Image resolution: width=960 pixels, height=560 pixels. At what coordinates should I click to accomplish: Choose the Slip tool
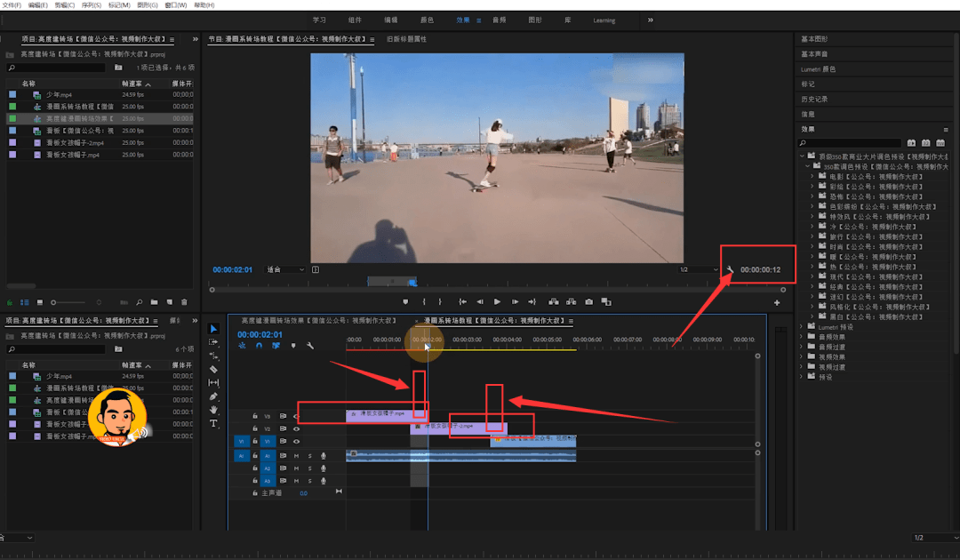[213, 382]
